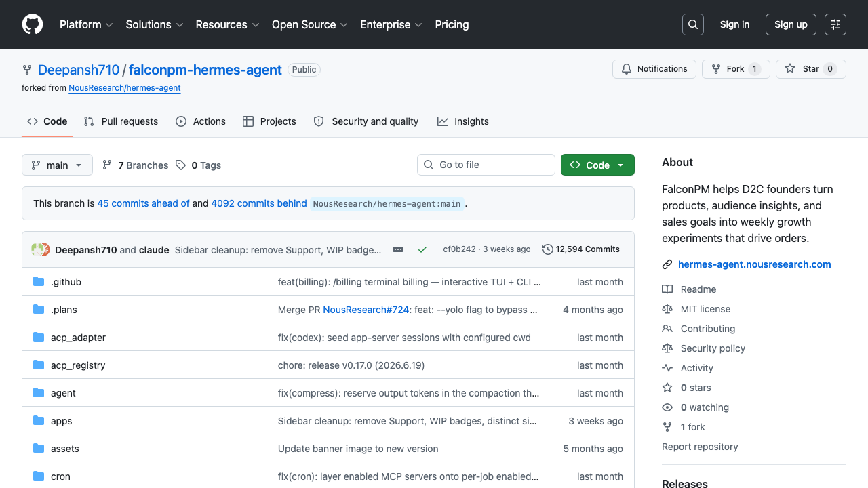This screenshot has width=868, height=488.
Task: Switch to the Projects tab
Action: click(269, 121)
